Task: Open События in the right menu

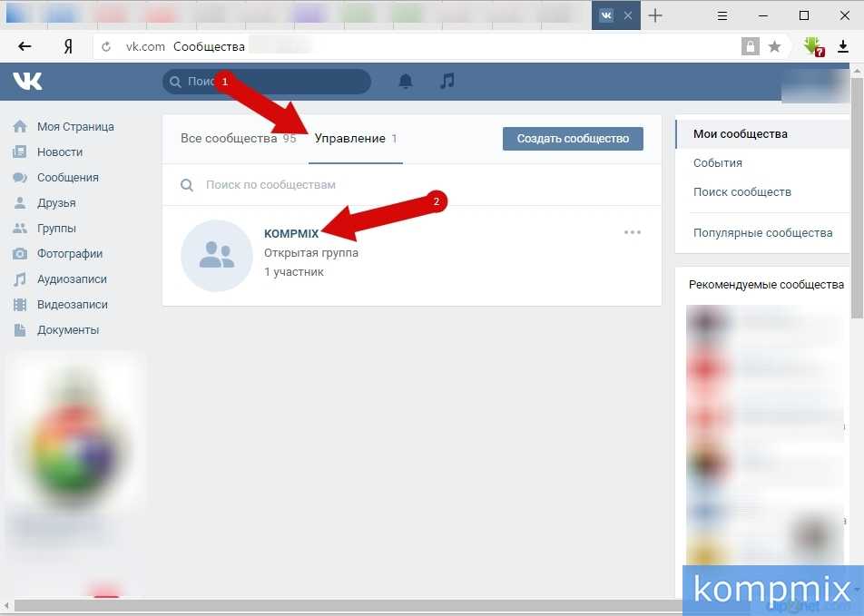Action: (717, 163)
